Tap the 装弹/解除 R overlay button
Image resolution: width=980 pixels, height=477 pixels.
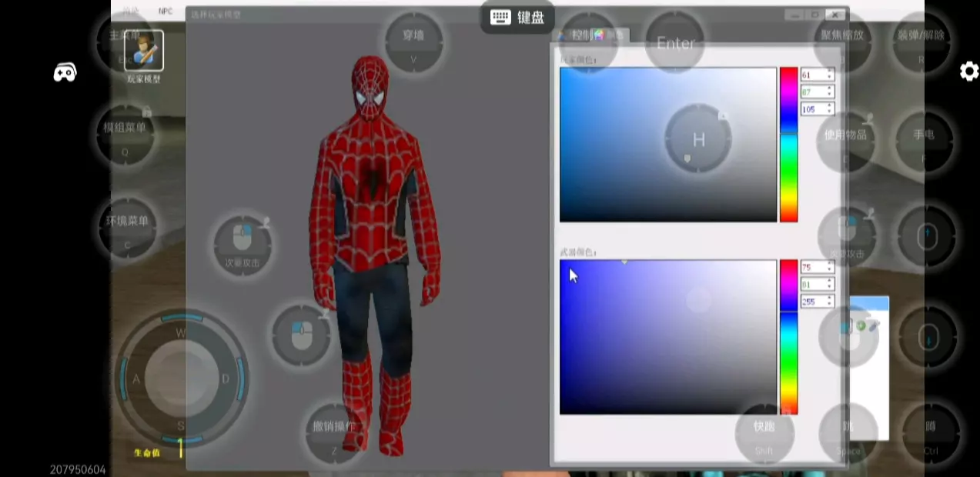tap(921, 42)
